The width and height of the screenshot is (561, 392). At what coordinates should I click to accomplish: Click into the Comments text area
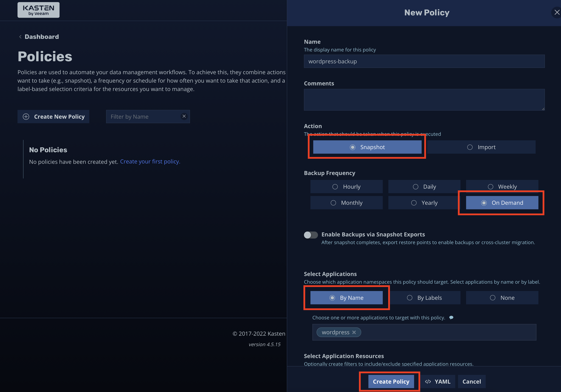point(424,100)
